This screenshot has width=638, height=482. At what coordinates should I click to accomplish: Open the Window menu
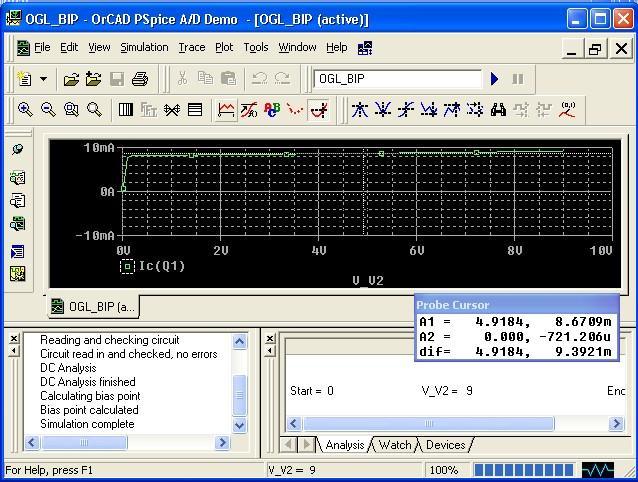tap(297, 48)
